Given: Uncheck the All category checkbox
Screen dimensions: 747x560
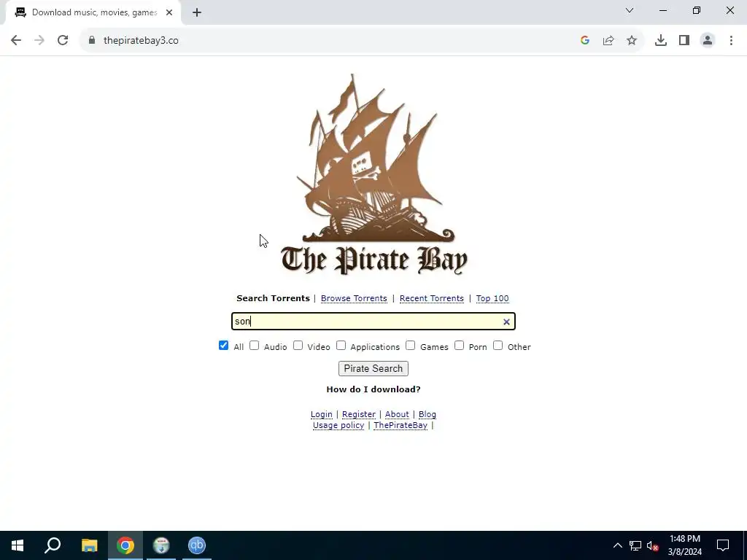Looking at the screenshot, I should [223, 345].
